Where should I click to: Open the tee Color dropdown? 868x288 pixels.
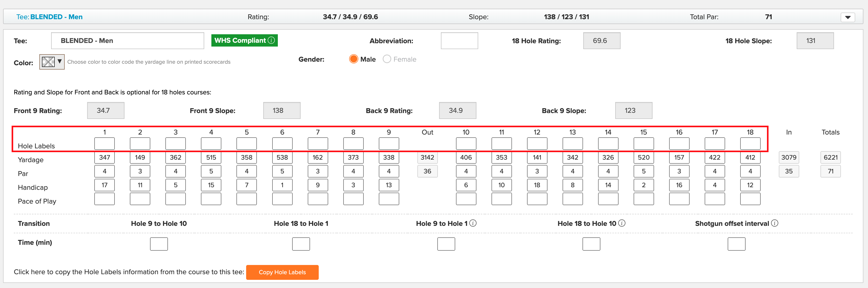(52, 62)
